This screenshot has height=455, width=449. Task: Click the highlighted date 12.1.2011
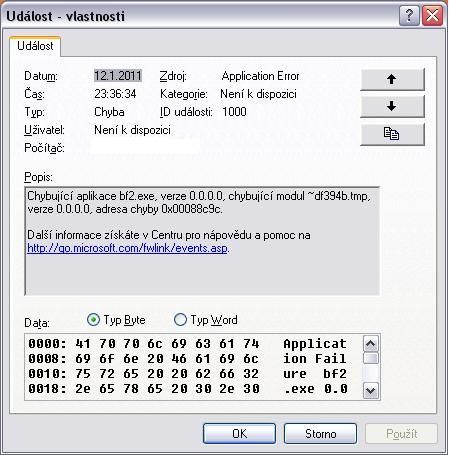(118, 76)
